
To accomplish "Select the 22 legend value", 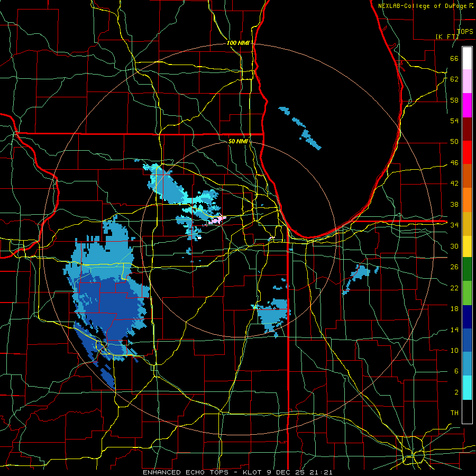I will click(x=454, y=288).
